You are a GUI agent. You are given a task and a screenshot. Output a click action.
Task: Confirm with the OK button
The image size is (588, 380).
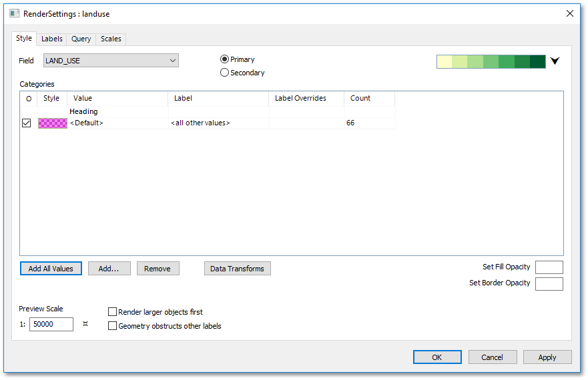[437, 357]
